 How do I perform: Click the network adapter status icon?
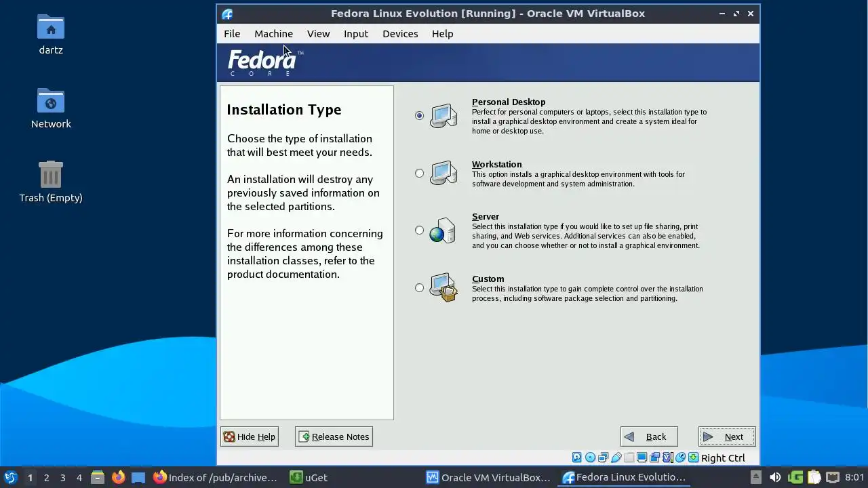pos(603,457)
